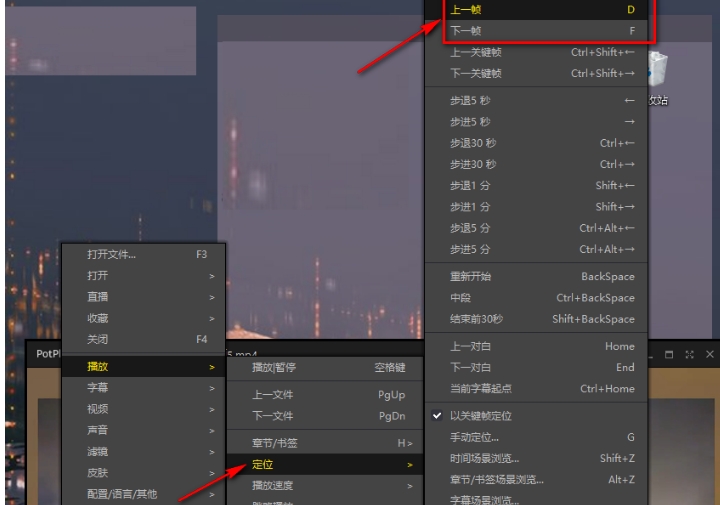Click 播放|暂停 menu item
The width and height of the screenshot is (720, 505).
click(325, 367)
